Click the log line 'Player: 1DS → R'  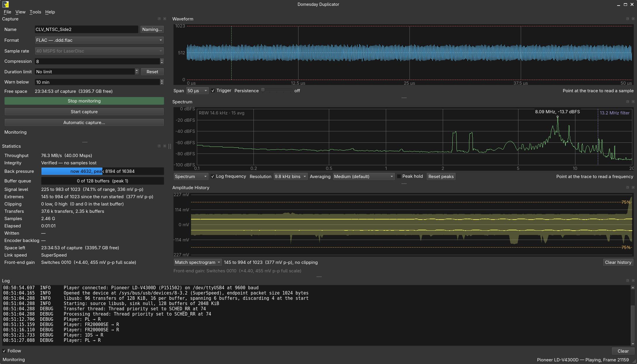83,335
